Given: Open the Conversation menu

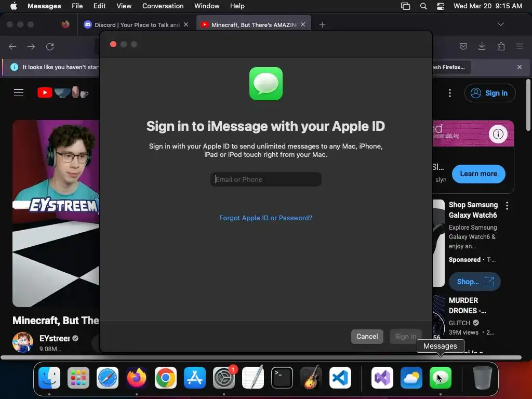Looking at the screenshot, I should (163, 6).
